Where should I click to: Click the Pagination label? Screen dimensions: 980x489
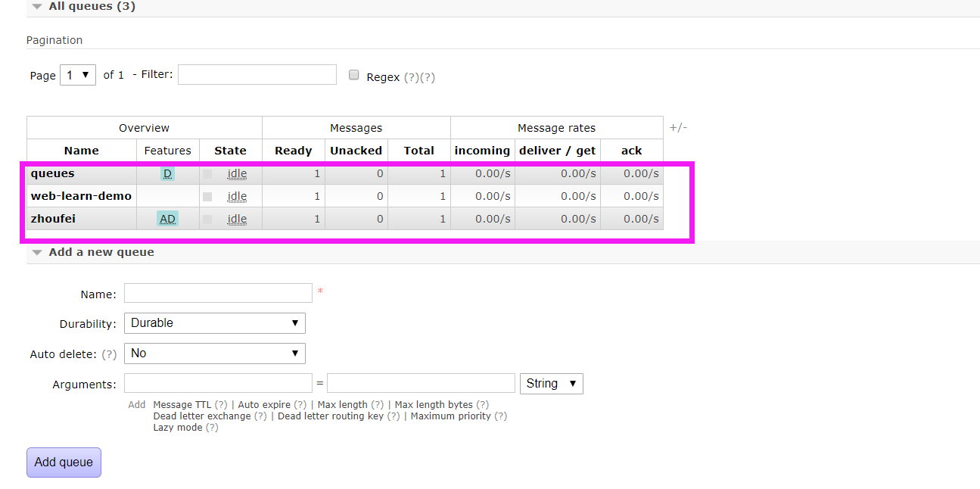click(x=54, y=40)
